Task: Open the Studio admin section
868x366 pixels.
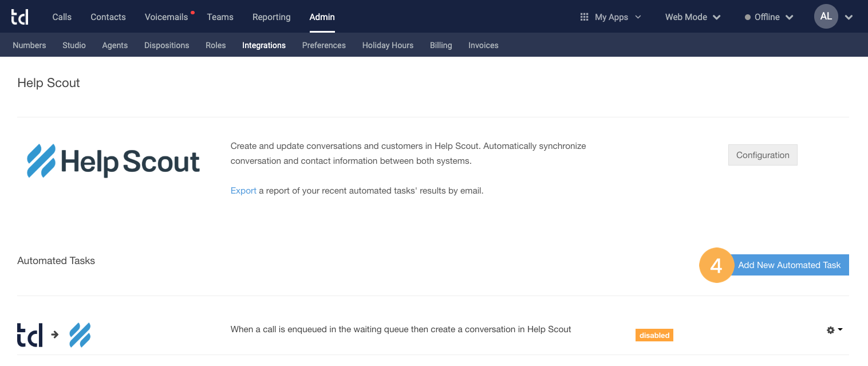Action: [74, 45]
